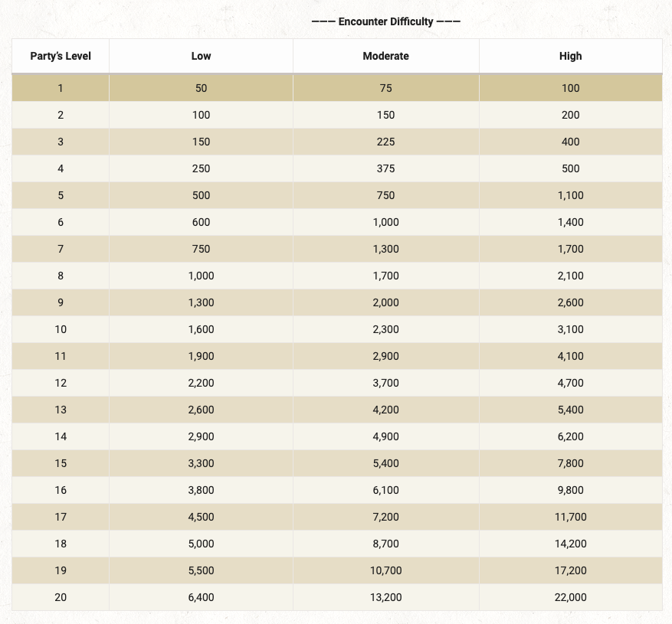Viewport: 672px width, 624px height.
Task: Select the 22,000 cell in High column
Action: tap(570, 597)
